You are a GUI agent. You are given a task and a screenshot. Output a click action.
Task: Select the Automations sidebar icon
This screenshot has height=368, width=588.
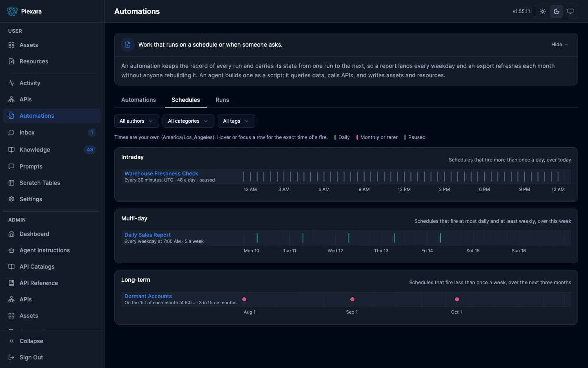[x=11, y=116]
